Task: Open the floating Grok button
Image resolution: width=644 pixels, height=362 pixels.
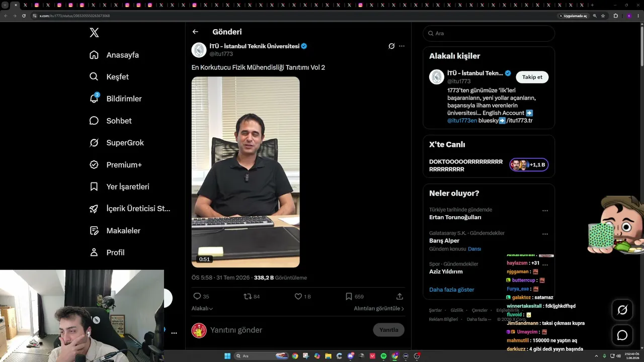Action: click(622, 310)
